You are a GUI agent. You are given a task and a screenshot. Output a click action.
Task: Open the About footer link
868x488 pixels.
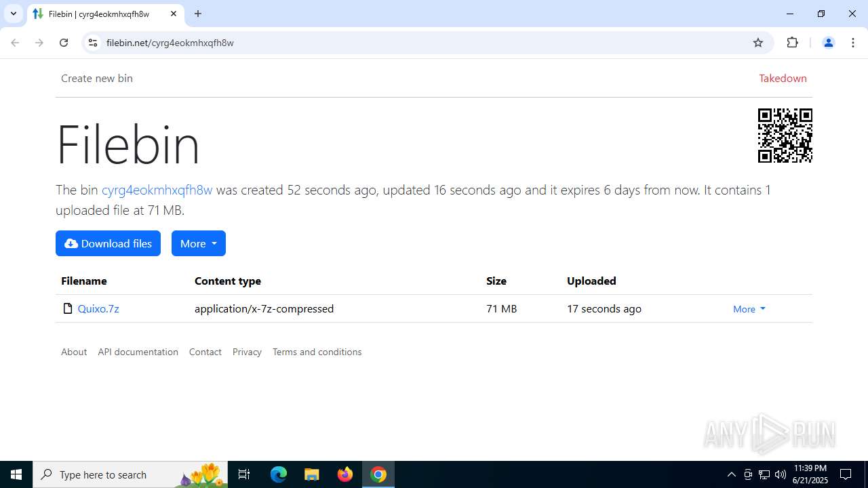point(74,352)
